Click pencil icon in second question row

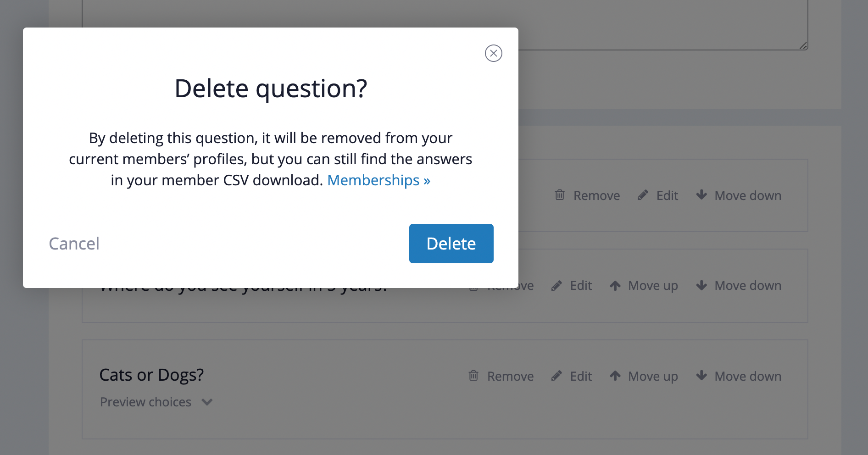coord(556,286)
